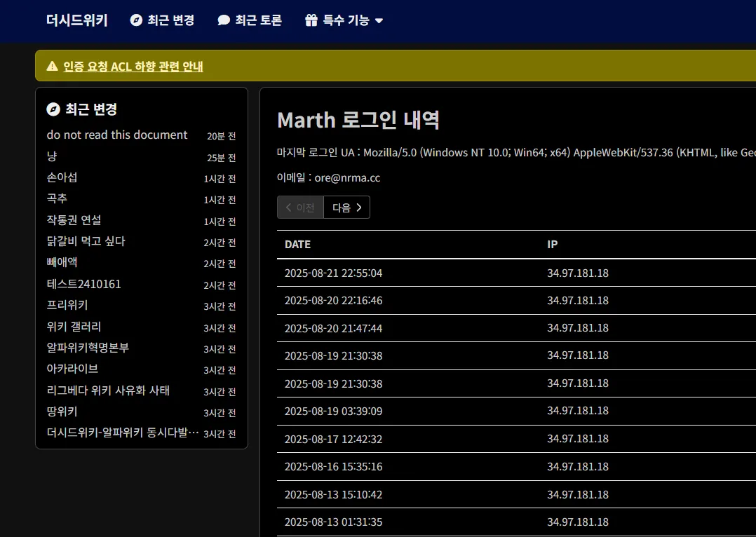Click the gift icon for 특수 기능

point(311,20)
